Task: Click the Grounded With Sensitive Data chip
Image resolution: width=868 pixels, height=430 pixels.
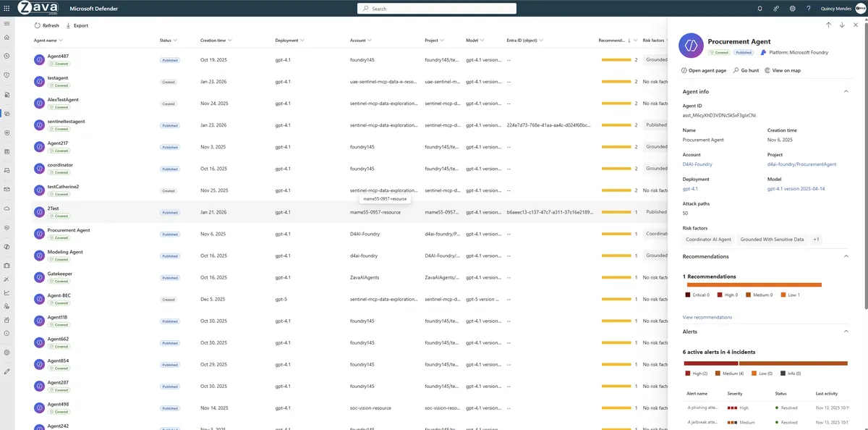Action: click(772, 240)
